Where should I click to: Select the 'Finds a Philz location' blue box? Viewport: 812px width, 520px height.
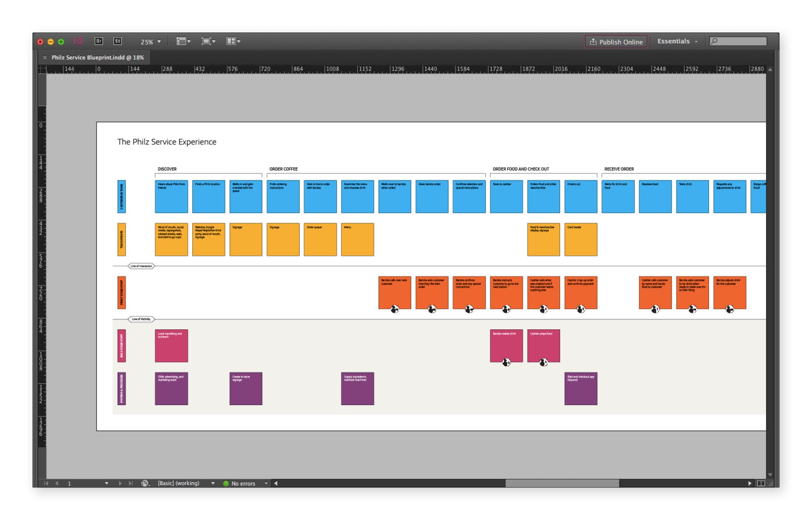click(x=209, y=197)
